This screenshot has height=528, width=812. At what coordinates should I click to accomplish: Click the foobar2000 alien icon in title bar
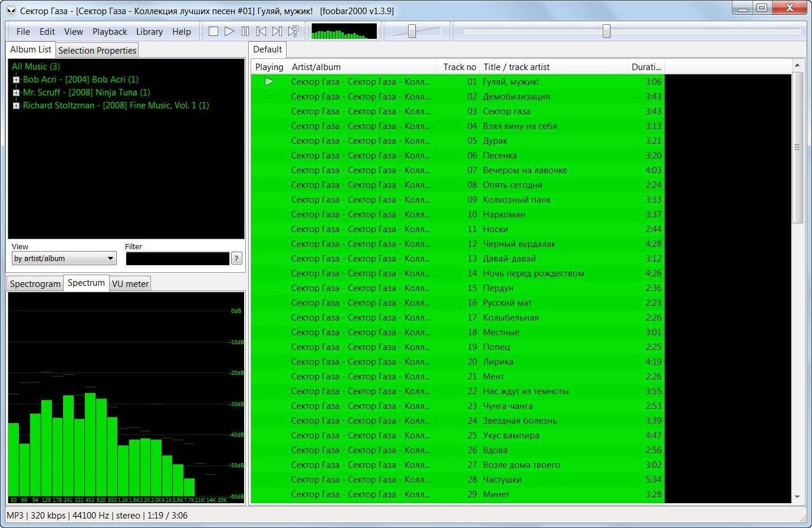click(x=11, y=11)
